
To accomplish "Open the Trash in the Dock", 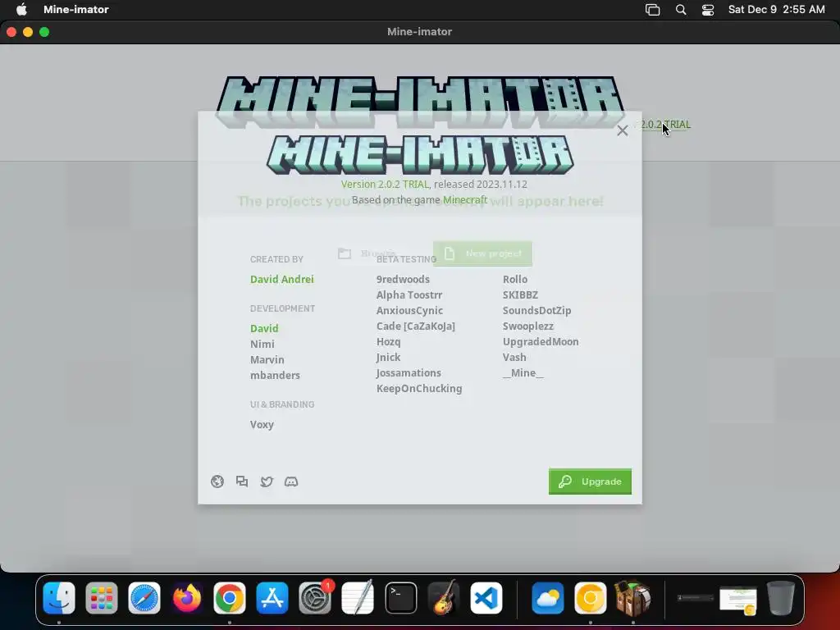I will (x=781, y=597).
